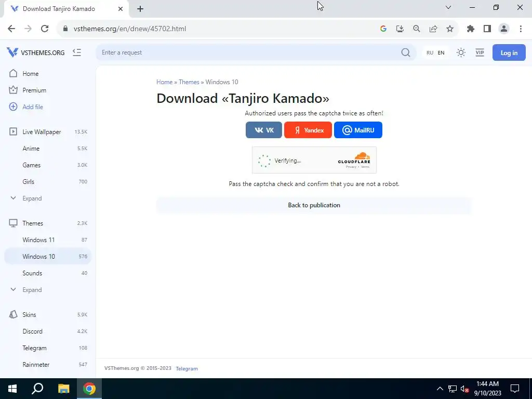Click the Log in button
The image size is (532, 399).
(x=509, y=52)
